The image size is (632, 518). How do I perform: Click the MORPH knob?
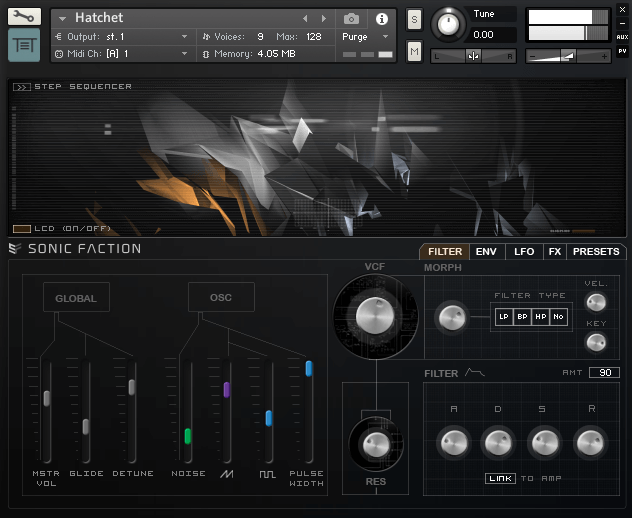pyautogui.click(x=452, y=317)
